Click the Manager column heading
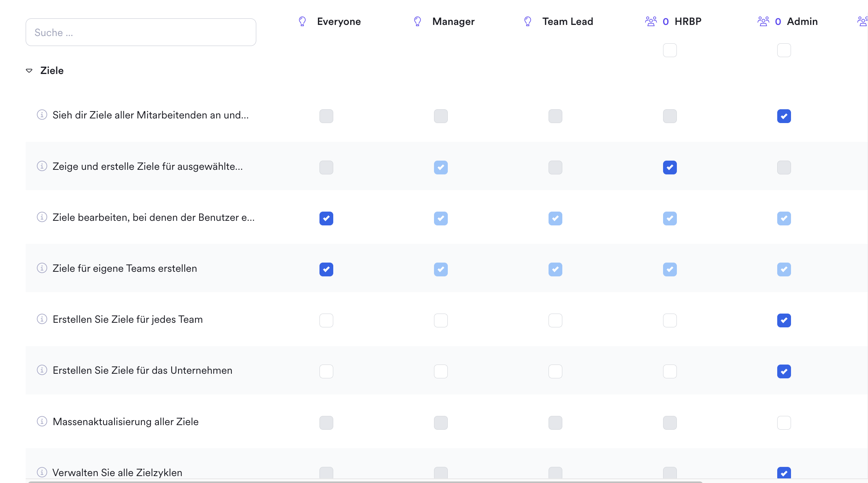Viewport: 868px width, 483px height. pos(454,21)
